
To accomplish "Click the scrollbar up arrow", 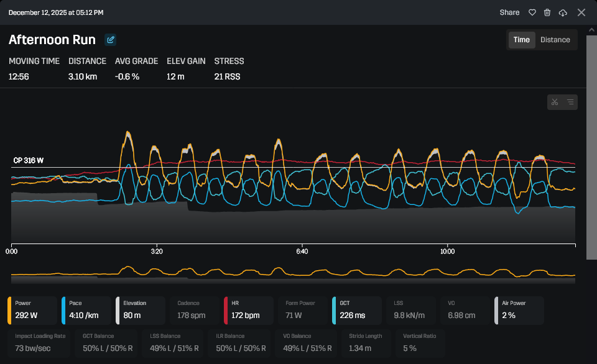I will click(591, 30).
